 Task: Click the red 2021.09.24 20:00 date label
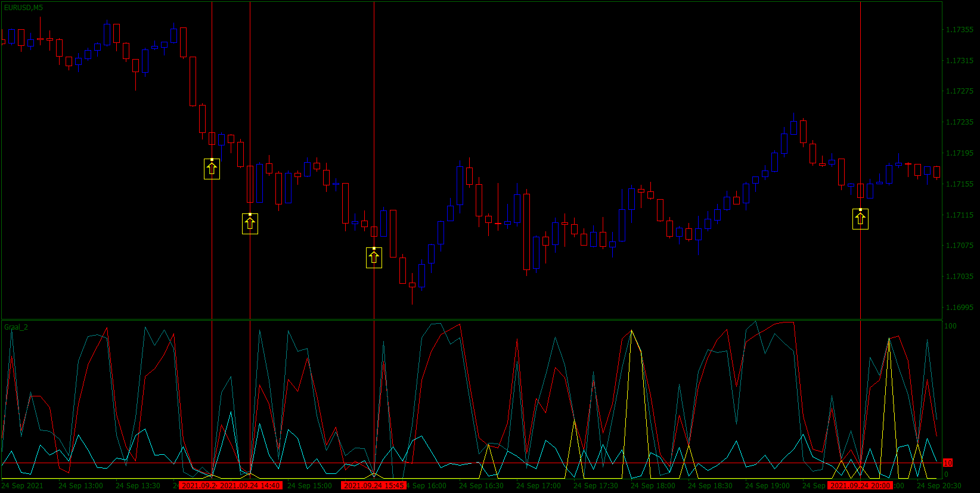pyautogui.click(x=860, y=486)
